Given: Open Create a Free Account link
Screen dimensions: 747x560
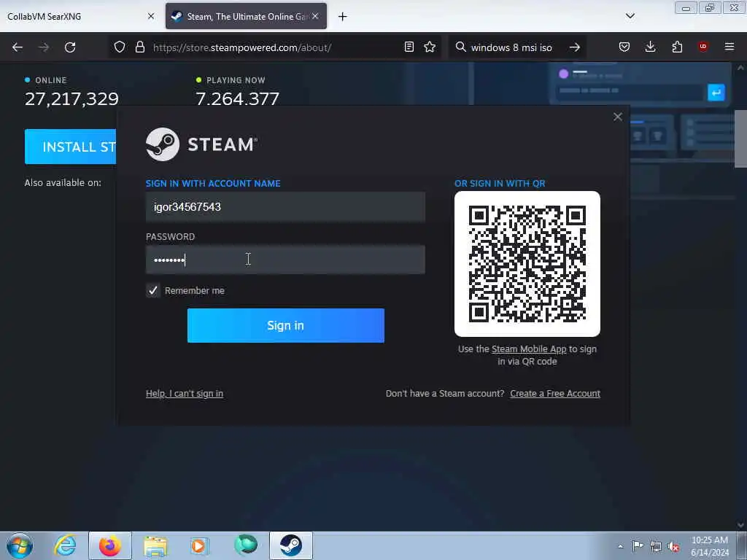Looking at the screenshot, I should pyautogui.click(x=555, y=393).
